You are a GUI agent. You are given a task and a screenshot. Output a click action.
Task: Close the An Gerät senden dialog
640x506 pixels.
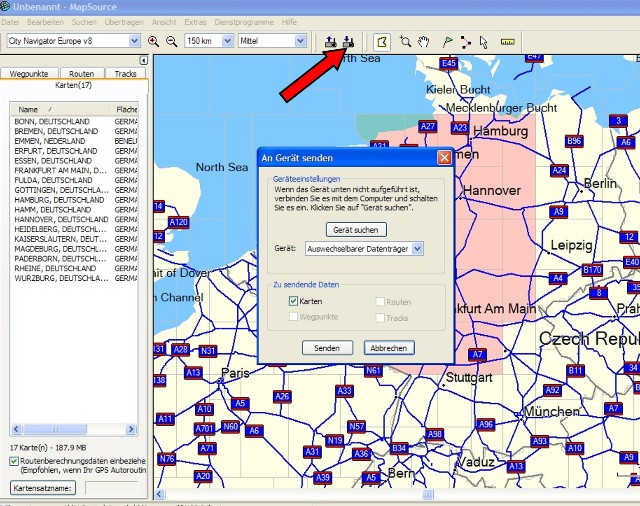click(x=444, y=158)
